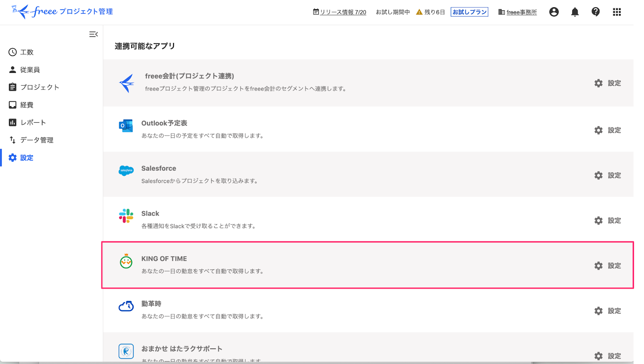Screen dimensions: 644x364
Task: Click the freee会計(プロジェクト連携) title
Action: pos(190,76)
